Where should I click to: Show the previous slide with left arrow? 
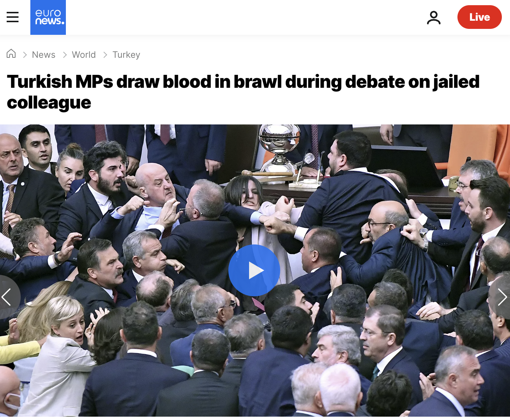pos(7,297)
